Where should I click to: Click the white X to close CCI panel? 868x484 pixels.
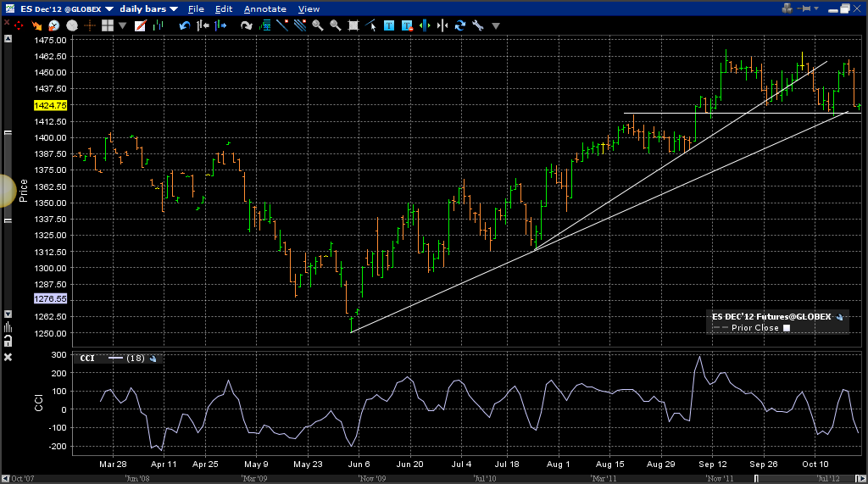pyautogui.click(x=8, y=357)
